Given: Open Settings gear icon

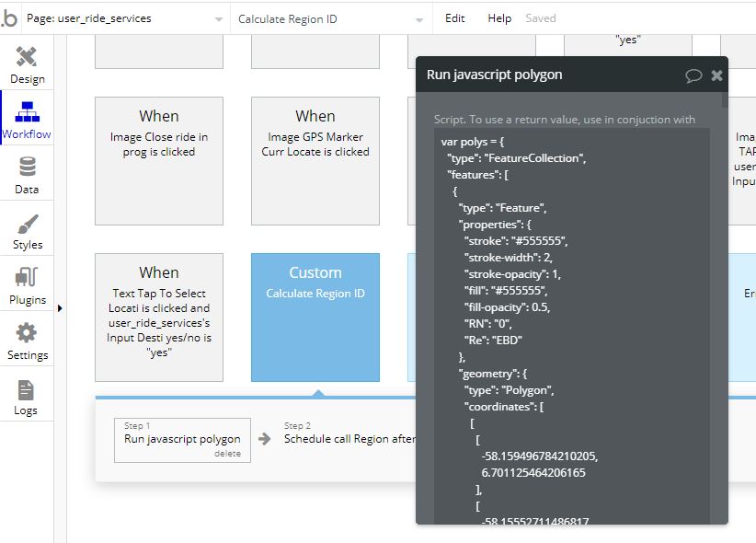Looking at the screenshot, I should 27,340.
